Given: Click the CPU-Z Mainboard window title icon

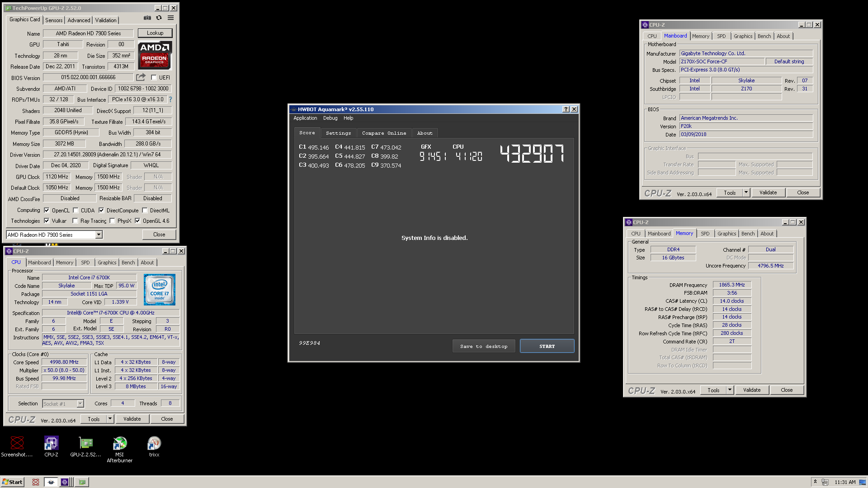Looking at the screenshot, I should (x=645, y=25).
